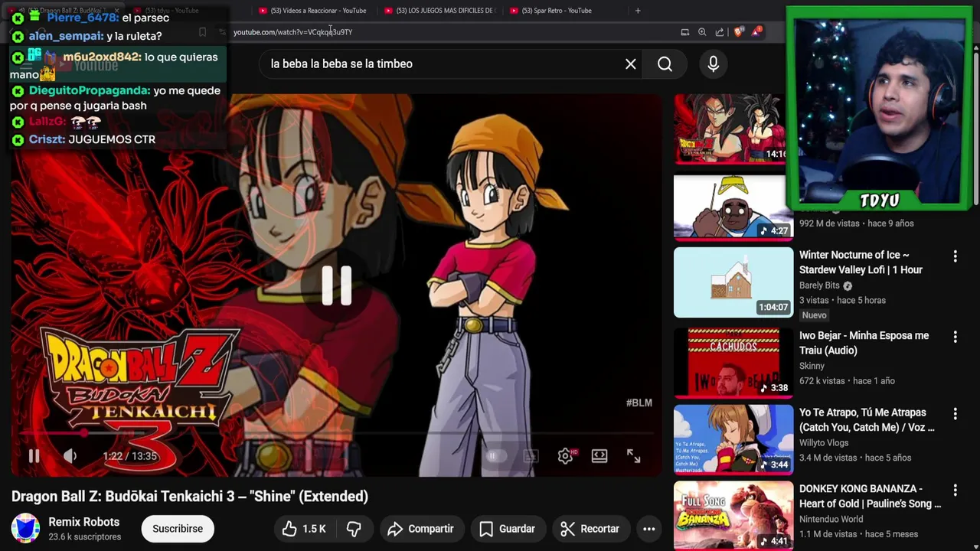Click the video title text

190,497
